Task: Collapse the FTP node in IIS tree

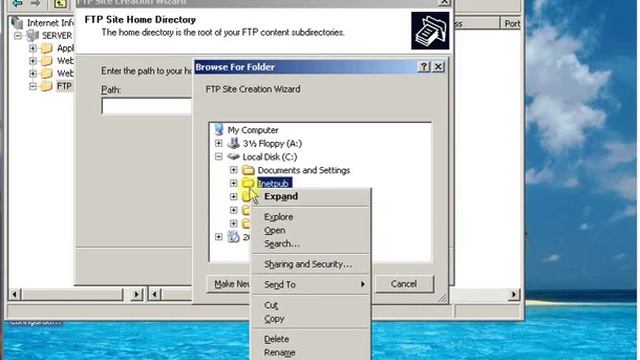Action: coord(33,86)
